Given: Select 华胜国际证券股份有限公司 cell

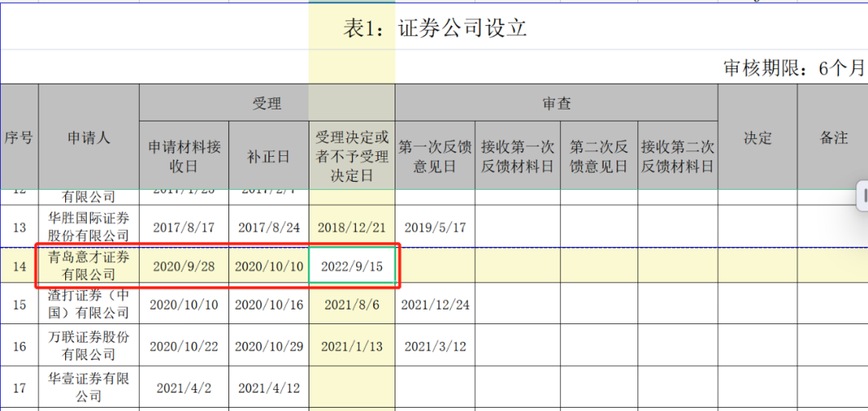Looking at the screenshot, I should tap(88, 227).
